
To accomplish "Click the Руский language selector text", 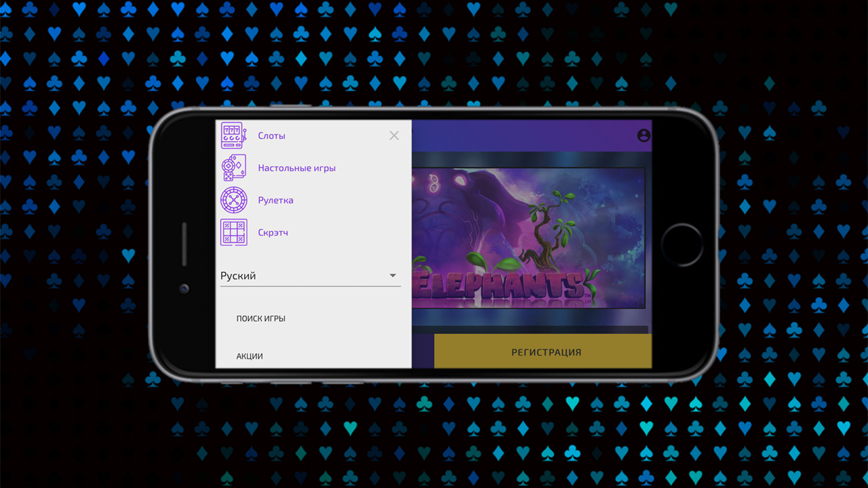I will [238, 276].
